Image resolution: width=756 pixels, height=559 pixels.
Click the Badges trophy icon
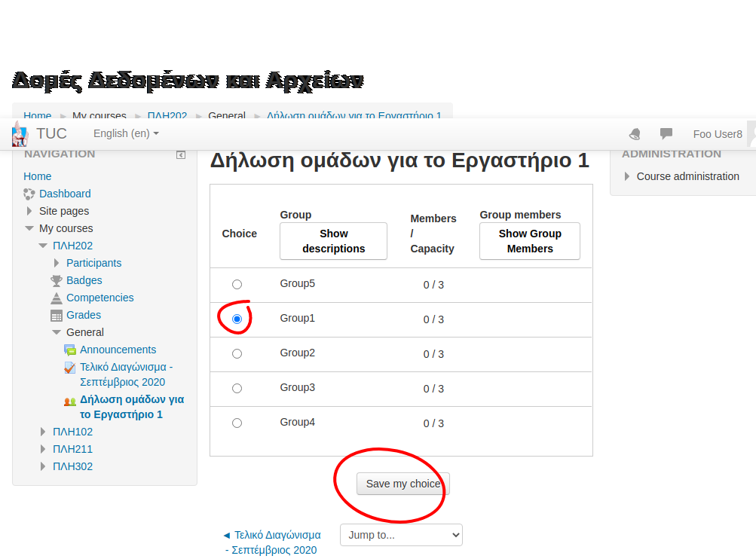(x=57, y=281)
